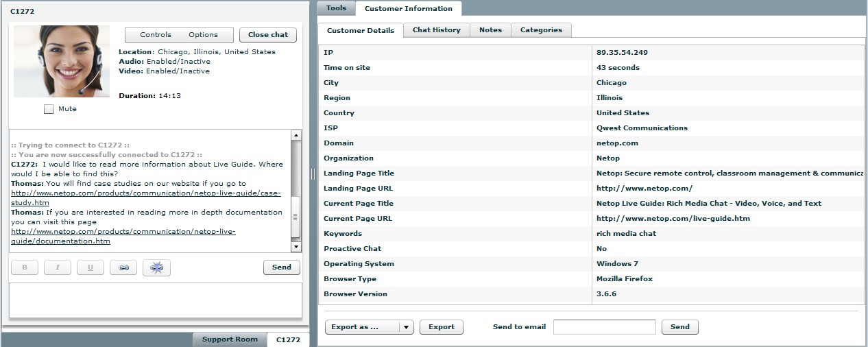The width and height of the screenshot is (868, 347).
Task: Click the Time on site value 43 seconds
Action: (x=618, y=68)
